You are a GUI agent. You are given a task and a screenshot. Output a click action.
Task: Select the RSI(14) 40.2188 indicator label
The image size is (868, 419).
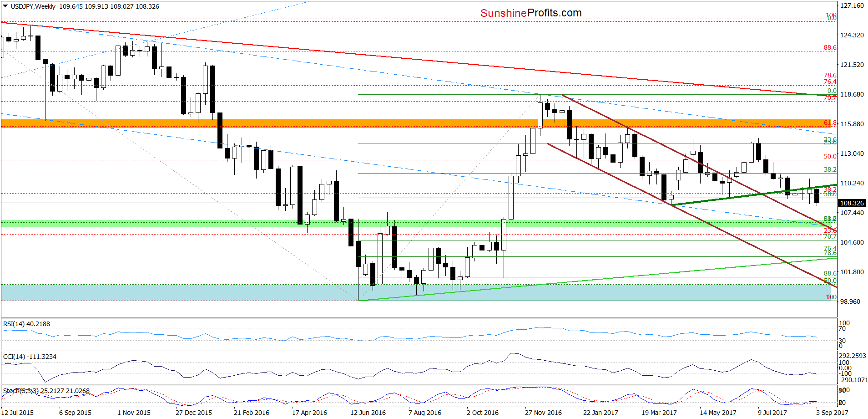pyautogui.click(x=26, y=324)
